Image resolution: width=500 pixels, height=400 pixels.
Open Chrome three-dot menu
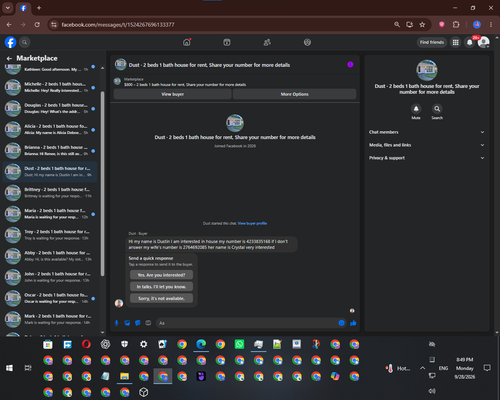[491, 25]
